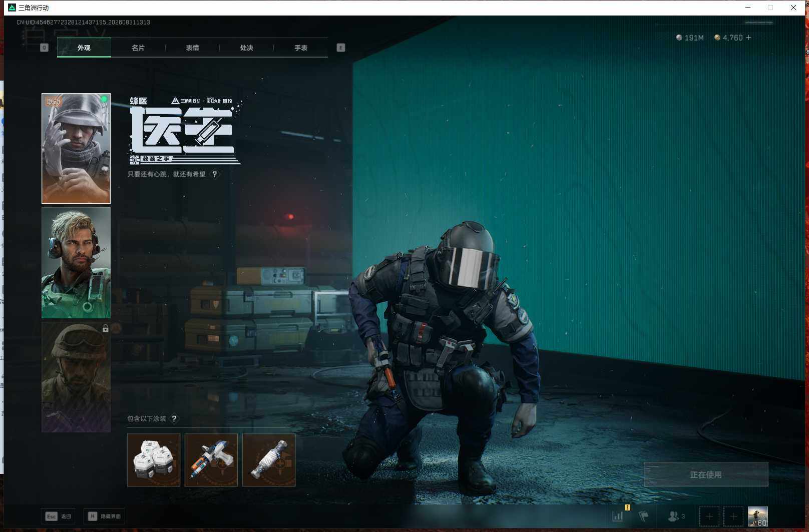Click the second empty teammate plus slot
The width and height of the screenshot is (809, 532).
pos(733,516)
